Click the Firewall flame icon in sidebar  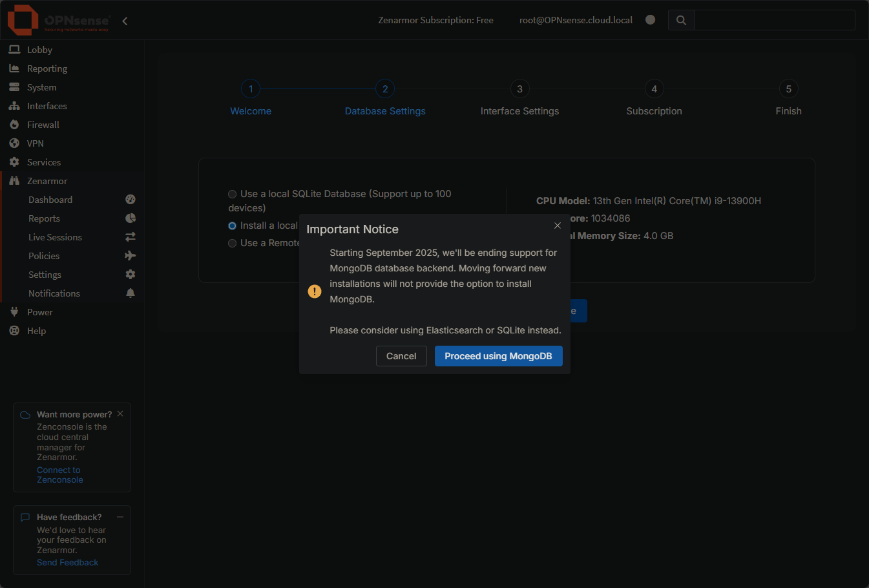[14, 124]
